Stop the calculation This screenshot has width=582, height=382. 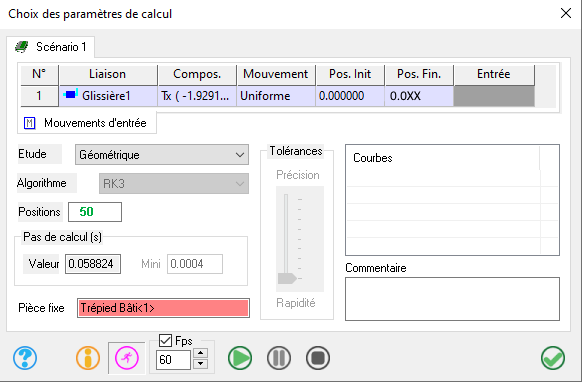pos(318,358)
